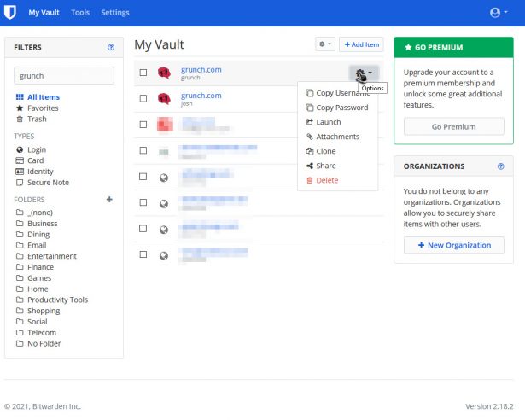Focus the search vault field containing grunch

(x=64, y=76)
